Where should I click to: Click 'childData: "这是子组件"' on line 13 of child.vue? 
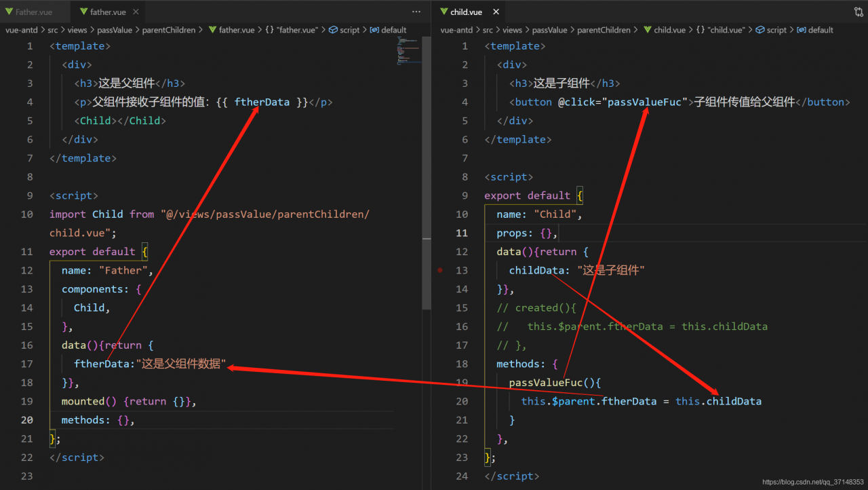[576, 270]
